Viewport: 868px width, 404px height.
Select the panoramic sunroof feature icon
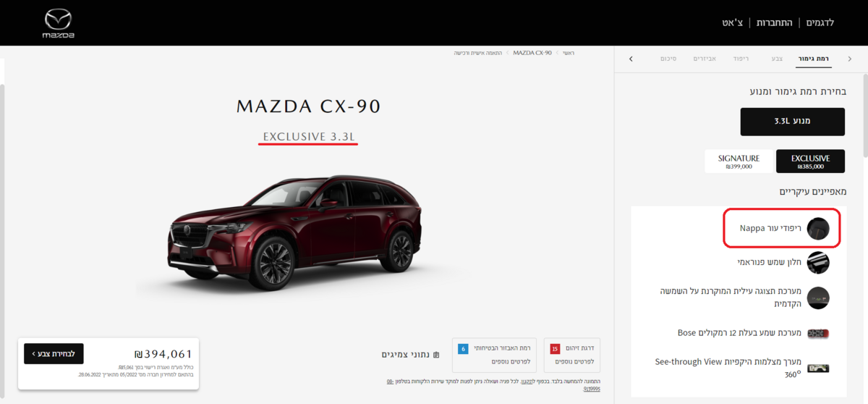[818, 262]
